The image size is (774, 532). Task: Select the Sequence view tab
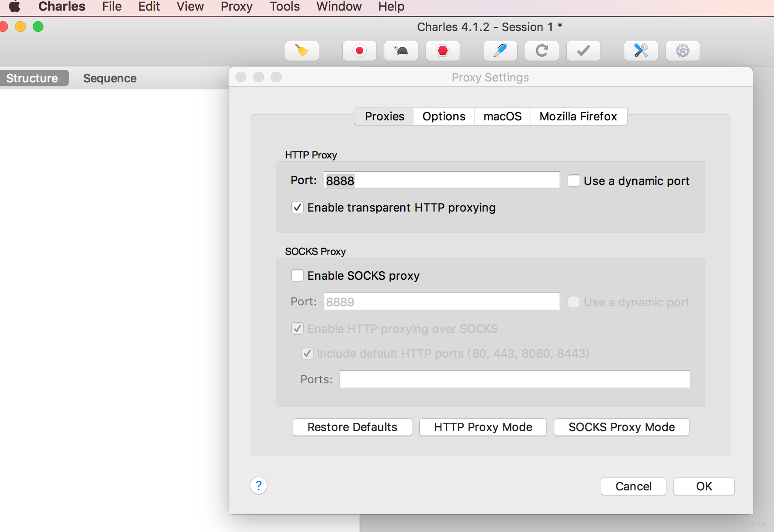coord(110,78)
